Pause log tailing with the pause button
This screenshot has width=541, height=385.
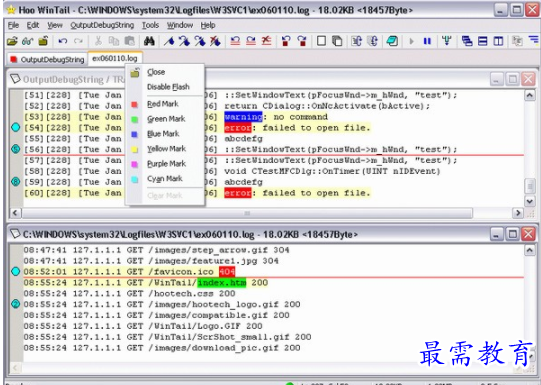pos(427,41)
